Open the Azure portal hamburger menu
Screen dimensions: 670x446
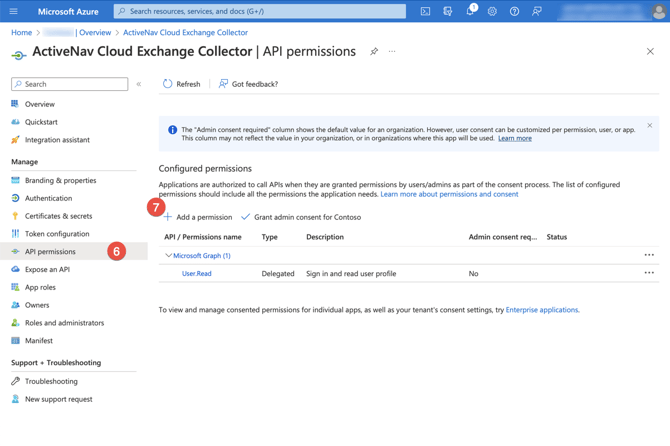click(x=14, y=11)
